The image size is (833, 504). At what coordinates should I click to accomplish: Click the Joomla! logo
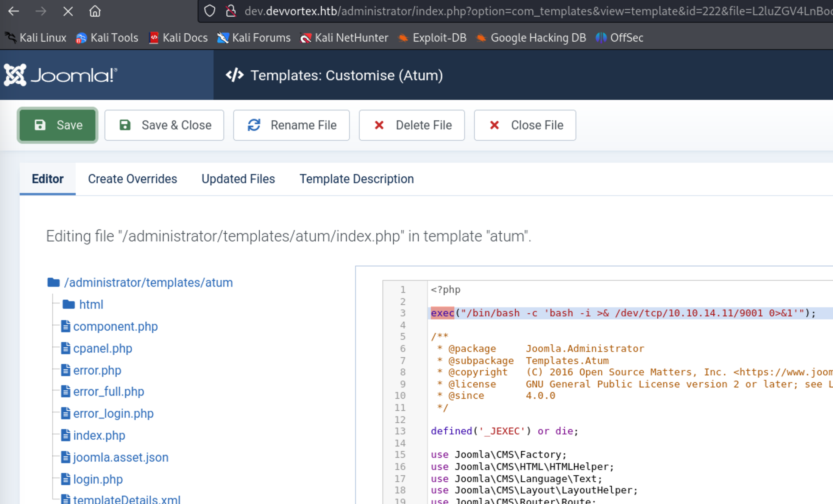[x=61, y=75]
